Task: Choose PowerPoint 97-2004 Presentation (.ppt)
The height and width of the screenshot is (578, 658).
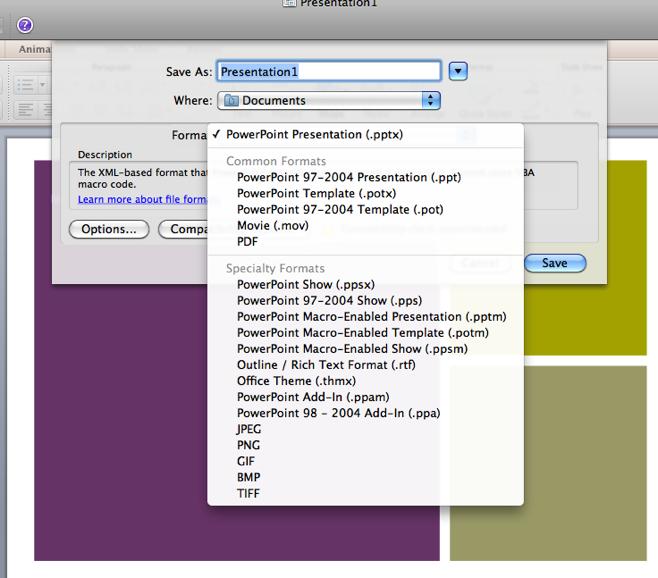Action: pyautogui.click(x=365, y=177)
